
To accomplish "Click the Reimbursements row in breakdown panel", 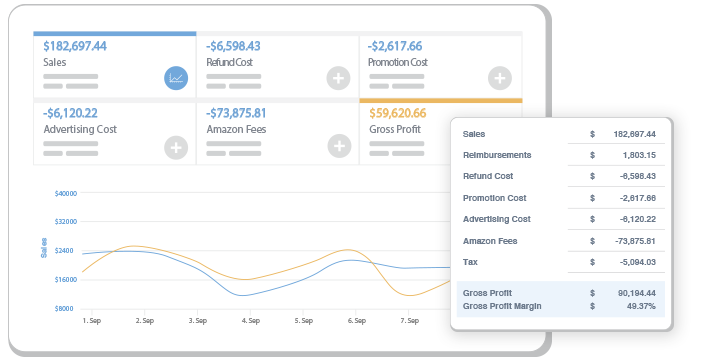I will [560, 155].
